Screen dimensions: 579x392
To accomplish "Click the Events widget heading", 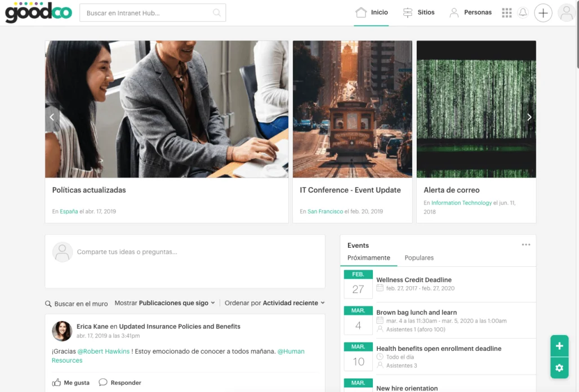I will point(358,246).
